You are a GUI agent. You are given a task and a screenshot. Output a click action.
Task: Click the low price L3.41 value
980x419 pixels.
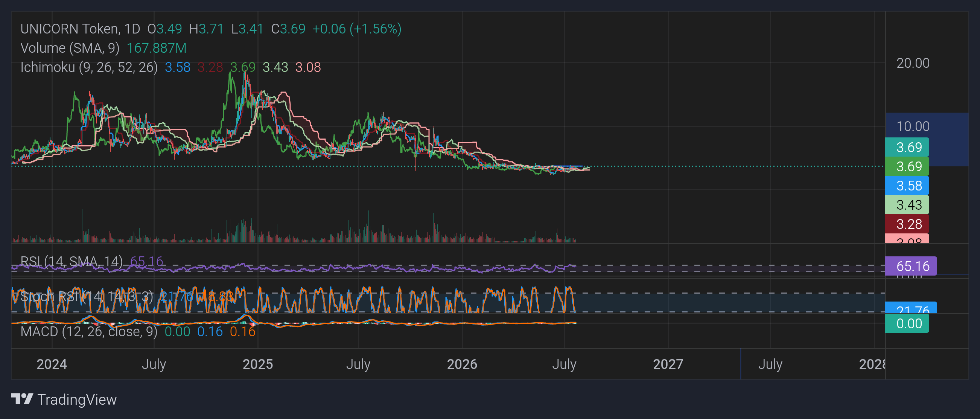[247, 29]
